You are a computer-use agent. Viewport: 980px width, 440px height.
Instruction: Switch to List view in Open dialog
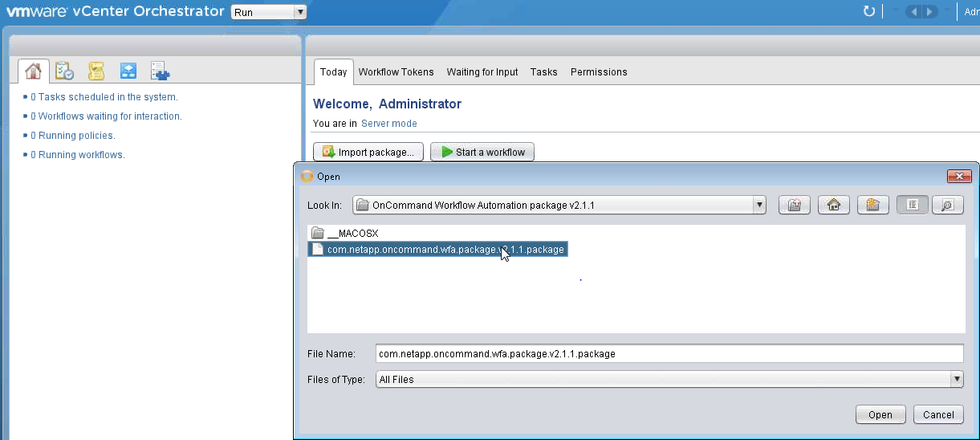pos(913,205)
